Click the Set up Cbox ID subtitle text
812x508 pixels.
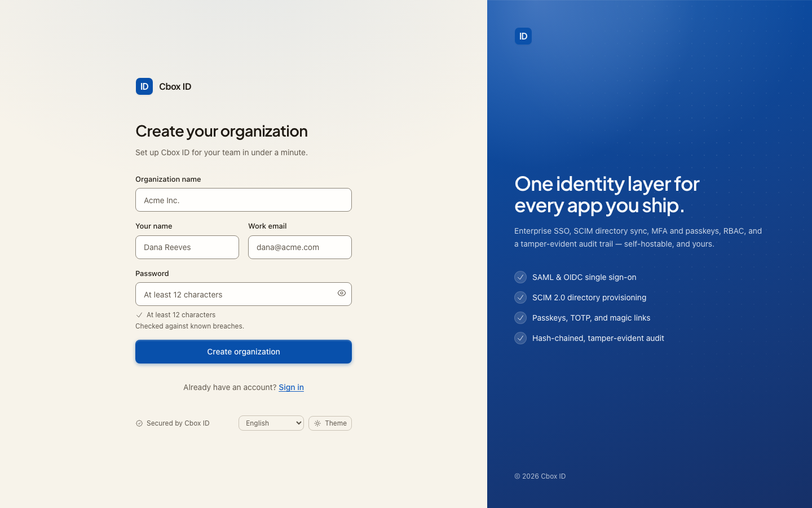pyautogui.click(x=222, y=152)
